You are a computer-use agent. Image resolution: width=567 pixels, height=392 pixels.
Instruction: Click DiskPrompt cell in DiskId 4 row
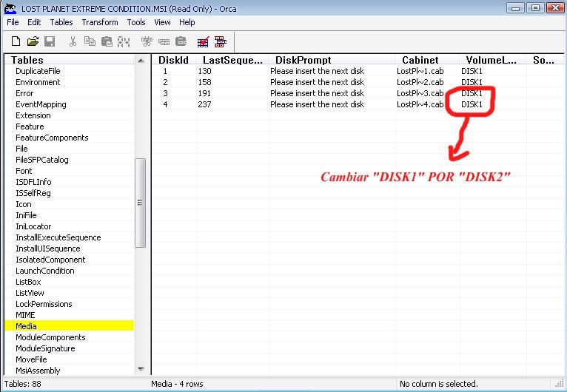317,104
